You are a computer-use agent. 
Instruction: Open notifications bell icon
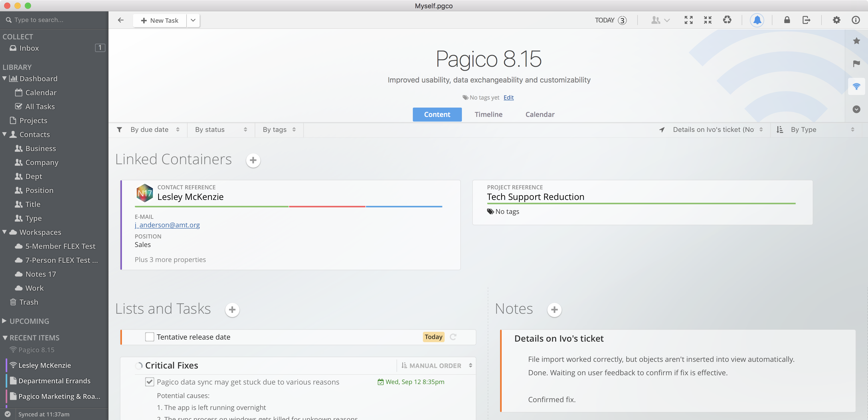[x=757, y=20]
